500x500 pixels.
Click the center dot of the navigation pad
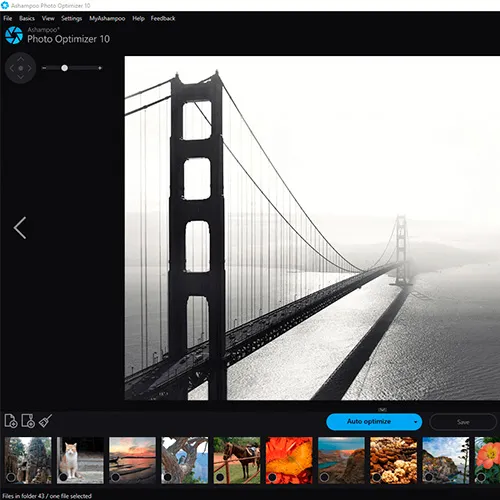click(21, 68)
